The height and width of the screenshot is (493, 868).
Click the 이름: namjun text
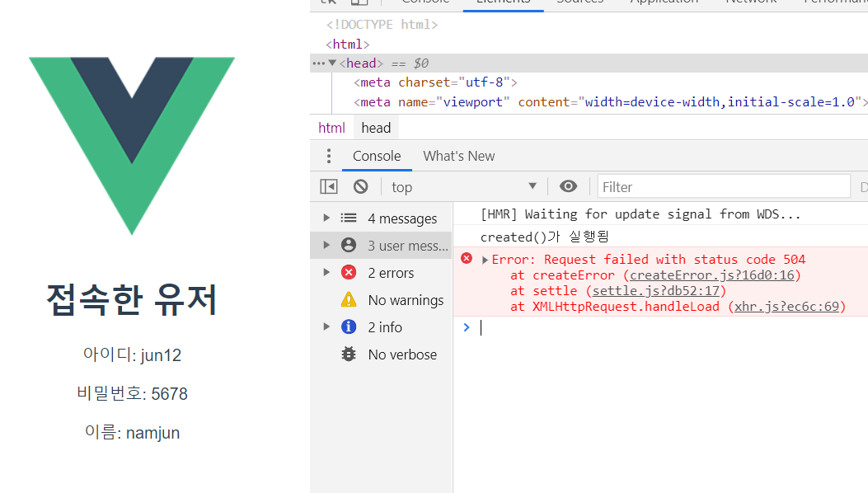(132, 432)
